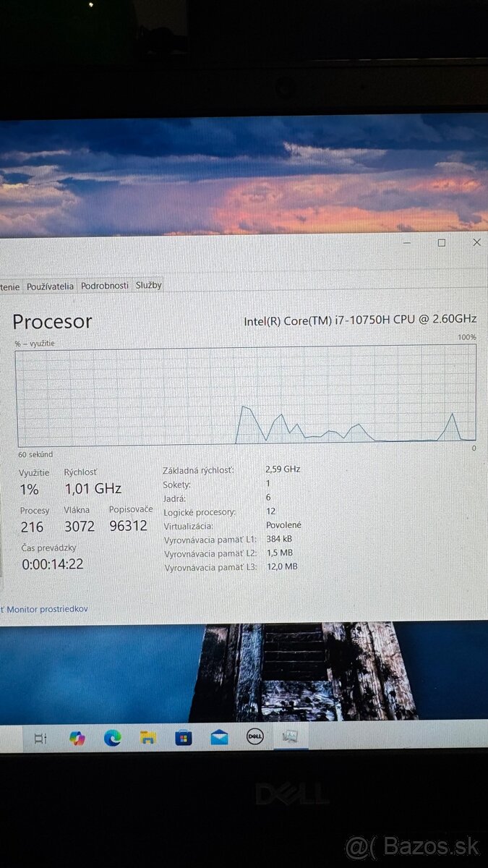Click the L3 cache value 12,0 MB

click(x=282, y=566)
